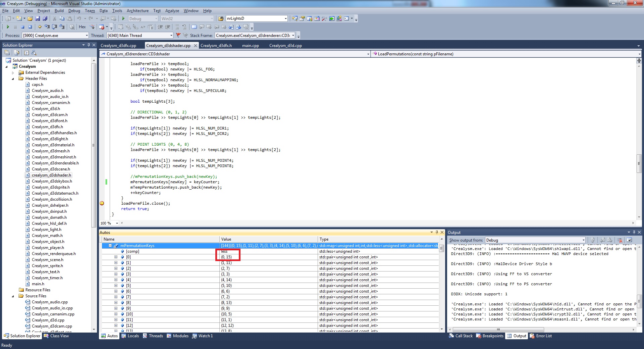Toggle Word Wrap in the Output panel
The width and height of the screenshot is (644, 349).
(629, 240)
